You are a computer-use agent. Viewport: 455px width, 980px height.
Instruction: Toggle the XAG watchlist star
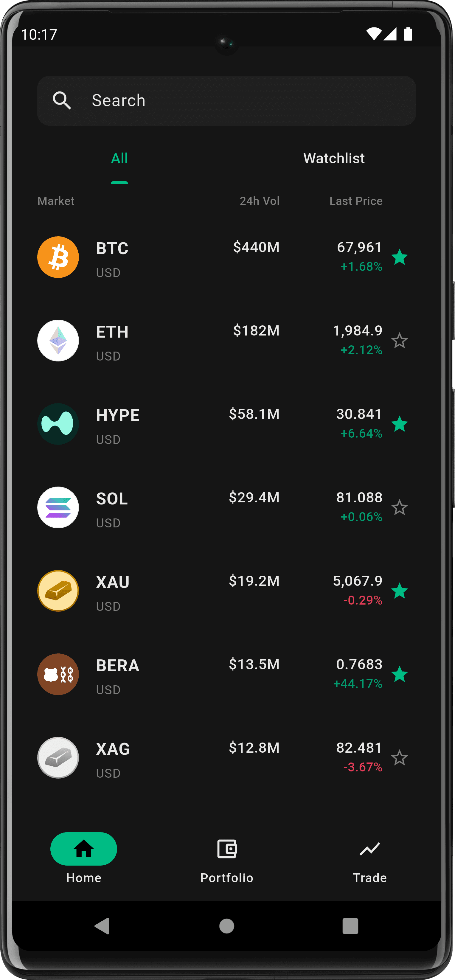point(400,757)
